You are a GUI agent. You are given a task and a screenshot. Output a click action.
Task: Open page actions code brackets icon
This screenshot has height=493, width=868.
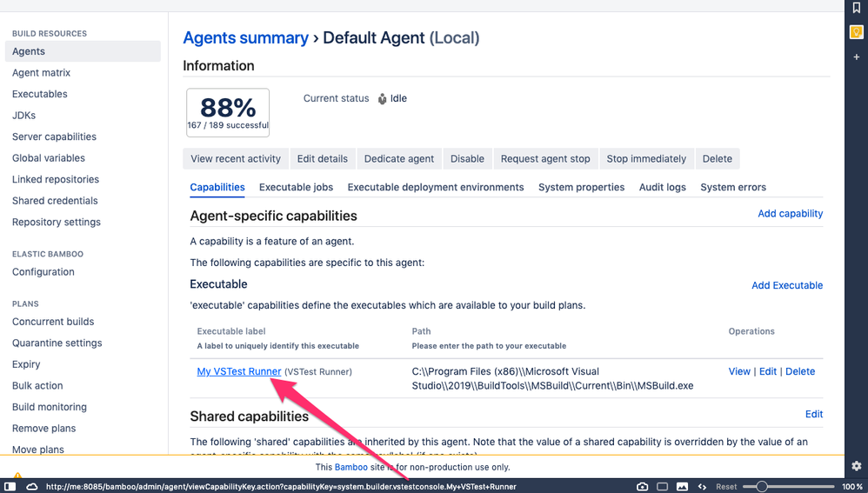point(702,486)
